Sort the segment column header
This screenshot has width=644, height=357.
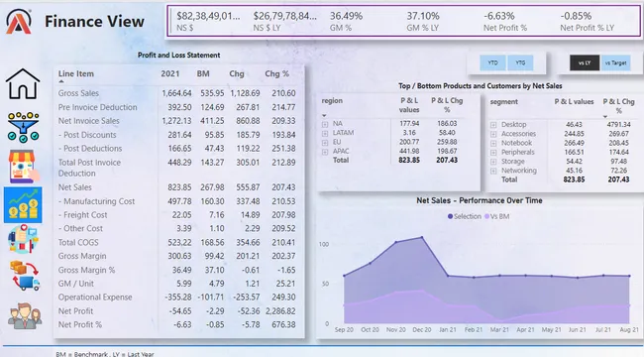(503, 102)
